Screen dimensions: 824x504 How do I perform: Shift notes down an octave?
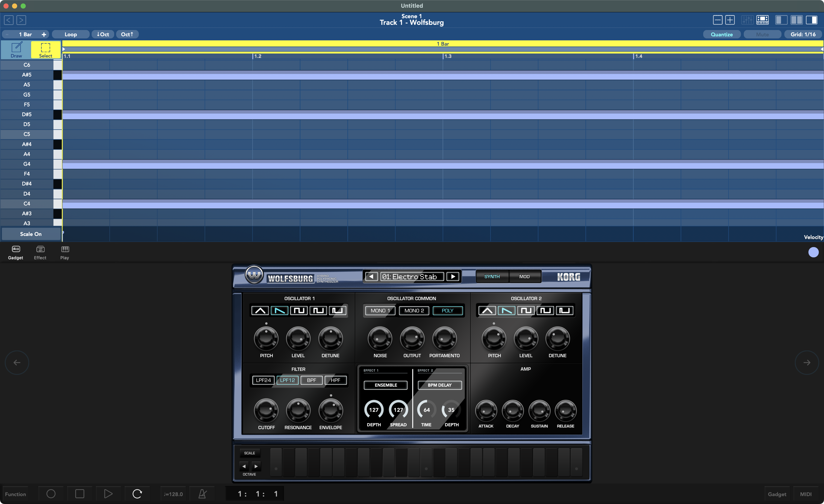103,35
